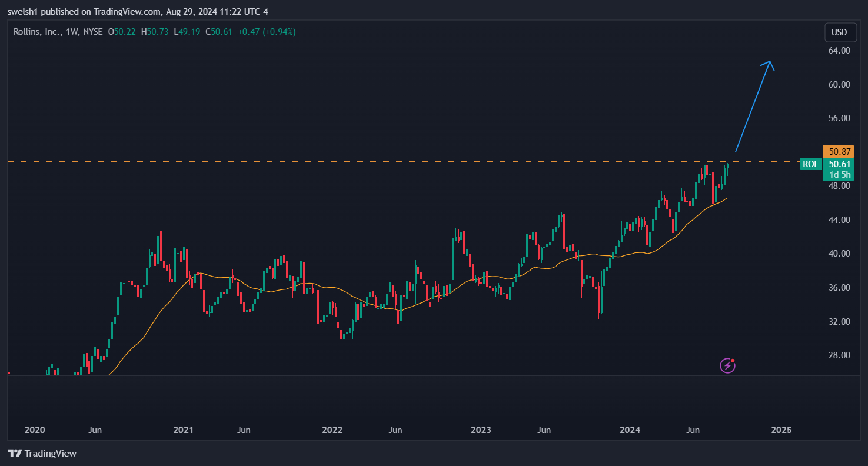Click the 2022 time axis label
The height and width of the screenshot is (466, 868).
click(x=332, y=430)
